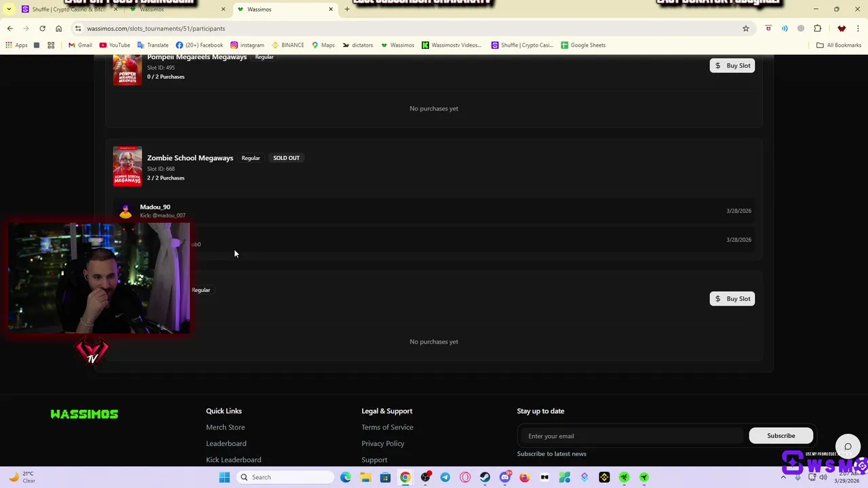This screenshot has width=868, height=488.
Task: Click the Zombie School Megaways title
Action: point(190,158)
